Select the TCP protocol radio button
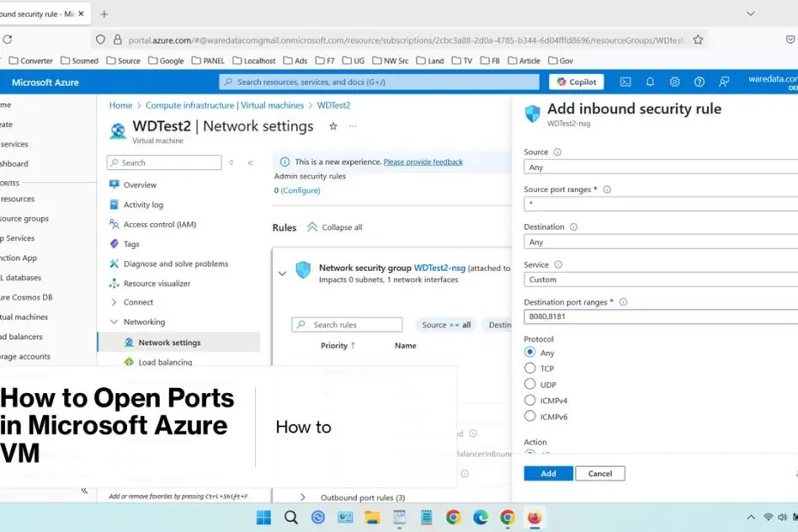798x532 pixels. pos(529,368)
